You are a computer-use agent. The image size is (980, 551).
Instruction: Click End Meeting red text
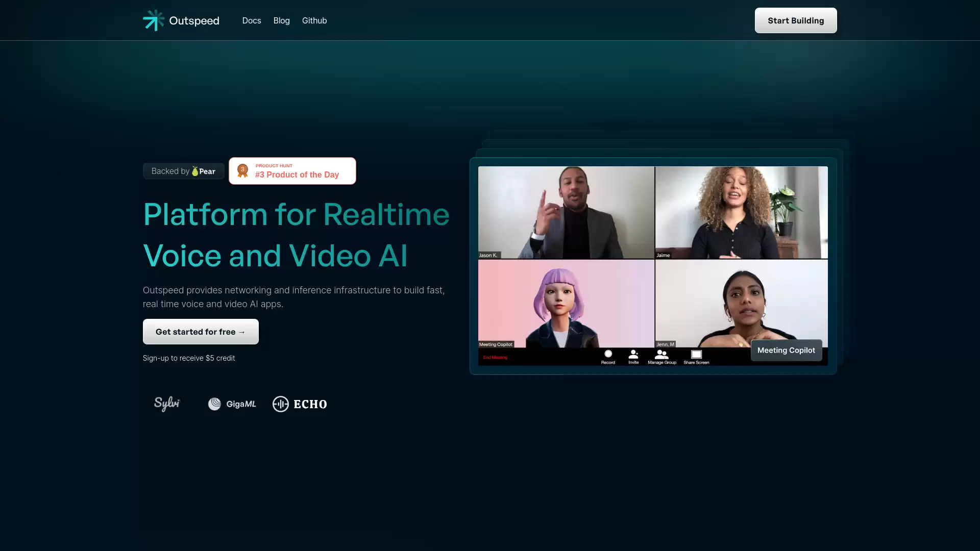tap(495, 357)
